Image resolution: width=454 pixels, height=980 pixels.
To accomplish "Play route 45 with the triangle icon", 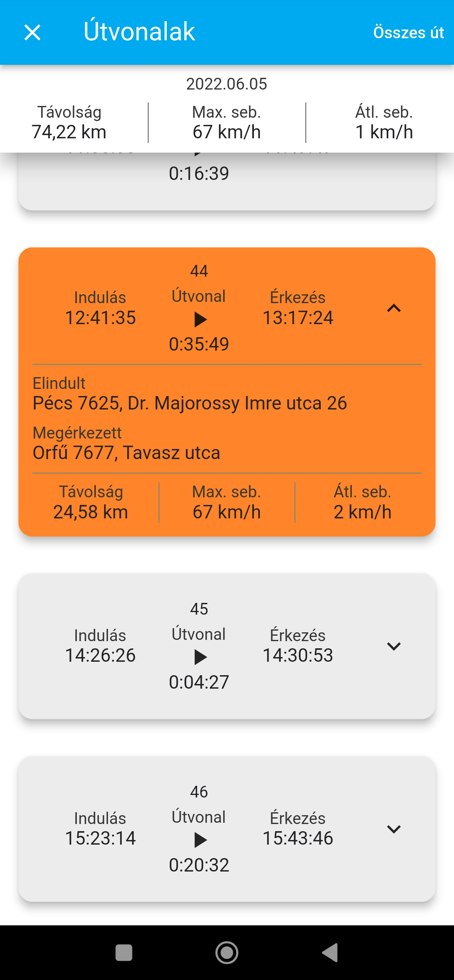I will 200,657.
